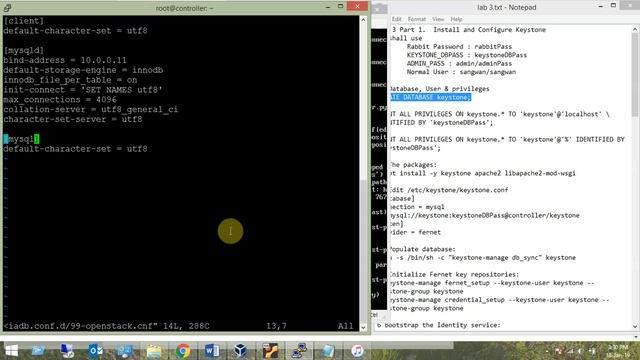Click 'ADMIN_PASS : admin/adminPass' line
The height and width of the screenshot is (360, 640).
(459, 64)
